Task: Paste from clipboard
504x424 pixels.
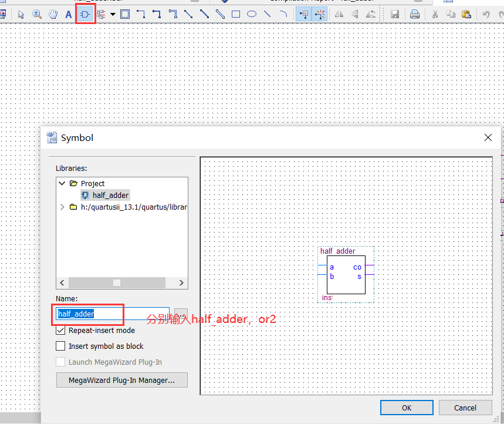Action: click(466, 15)
